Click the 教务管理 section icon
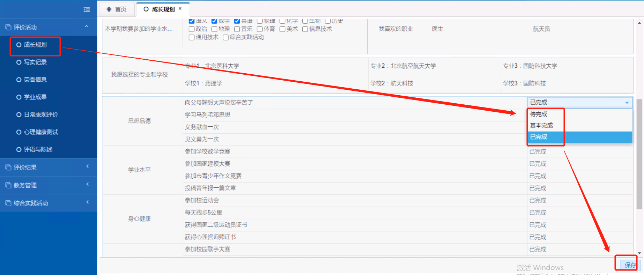Image resolution: width=644 pixels, height=275 pixels. click(x=8, y=185)
